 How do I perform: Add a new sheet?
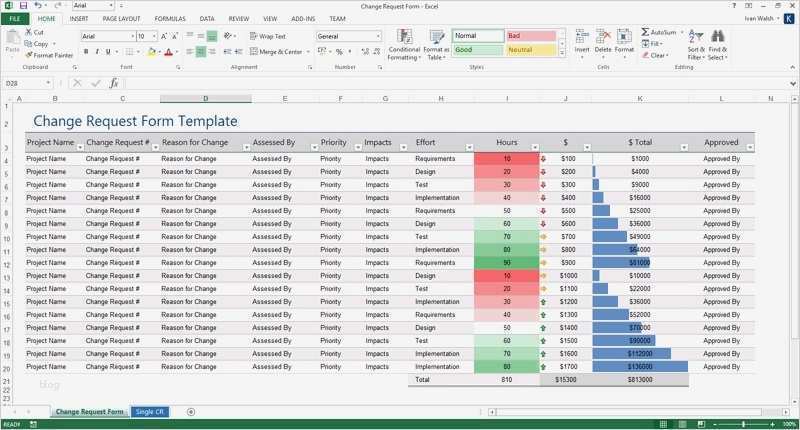coord(191,412)
